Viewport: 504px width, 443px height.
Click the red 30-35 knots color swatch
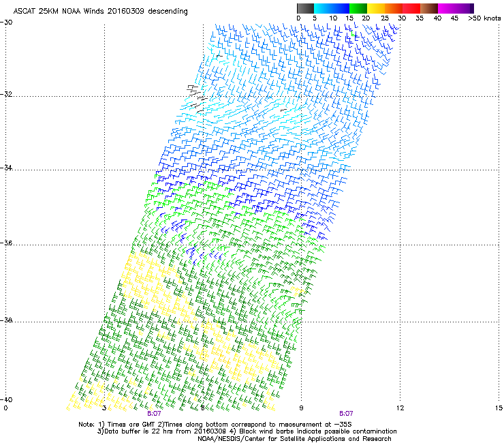(x=411, y=8)
